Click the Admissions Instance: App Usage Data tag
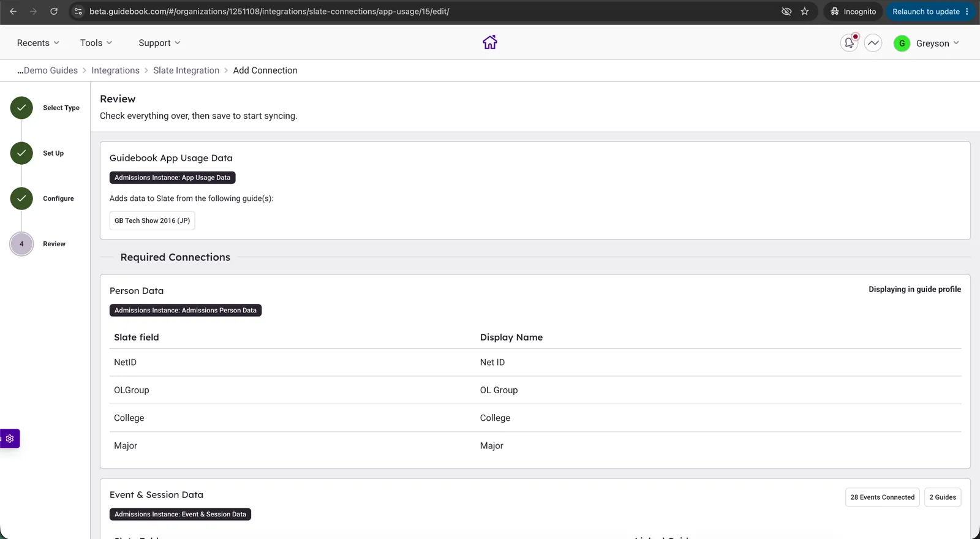This screenshot has width=980, height=539. (x=172, y=178)
